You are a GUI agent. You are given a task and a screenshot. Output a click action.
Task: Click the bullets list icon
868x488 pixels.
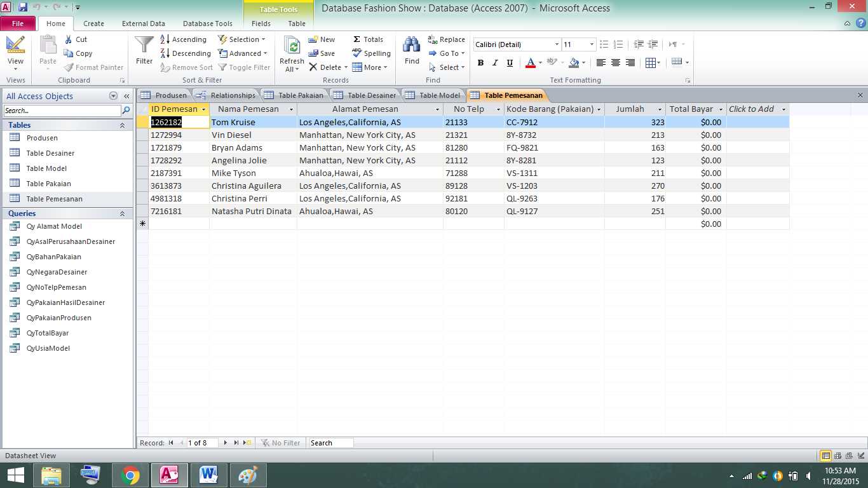[x=604, y=44]
